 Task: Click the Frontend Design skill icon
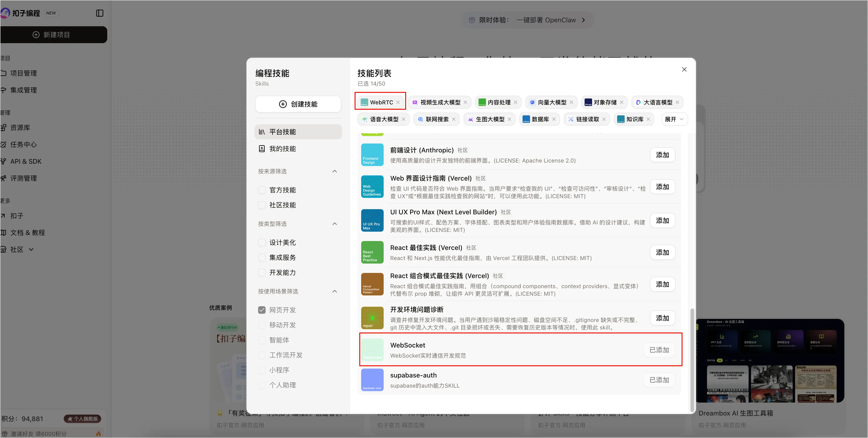pyautogui.click(x=372, y=155)
